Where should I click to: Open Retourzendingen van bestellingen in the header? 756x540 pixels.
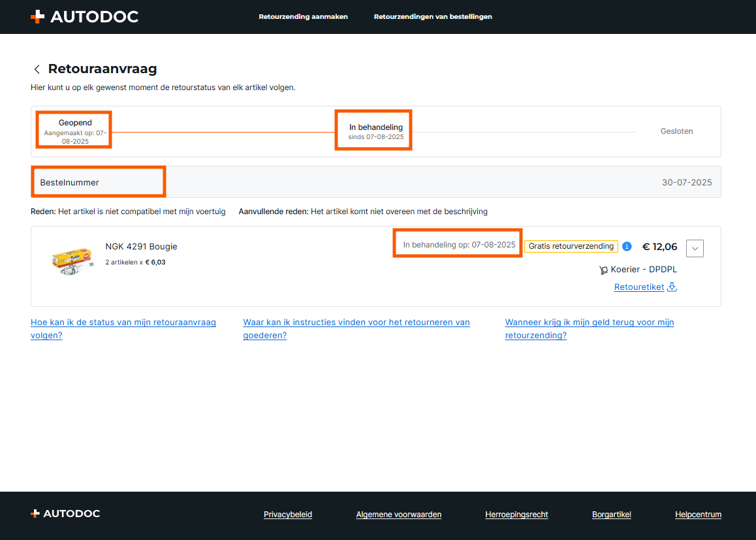pyautogui.click(x=433, y=17)
